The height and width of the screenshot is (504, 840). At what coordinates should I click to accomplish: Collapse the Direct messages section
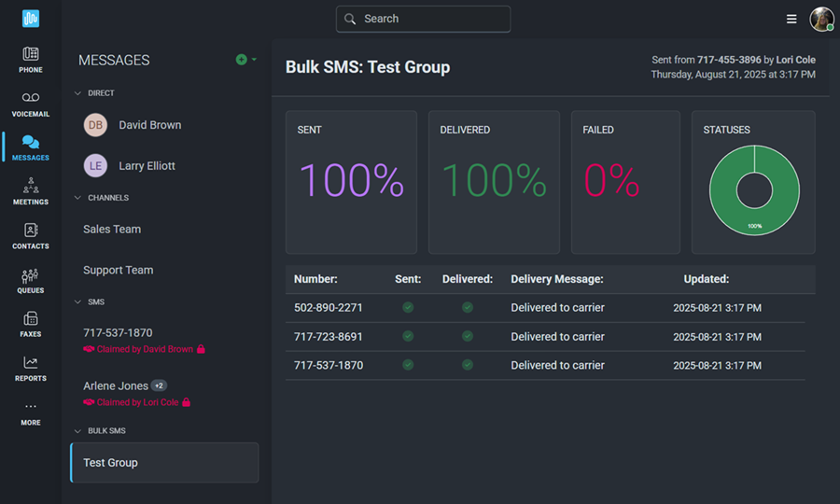click(78, 93)
